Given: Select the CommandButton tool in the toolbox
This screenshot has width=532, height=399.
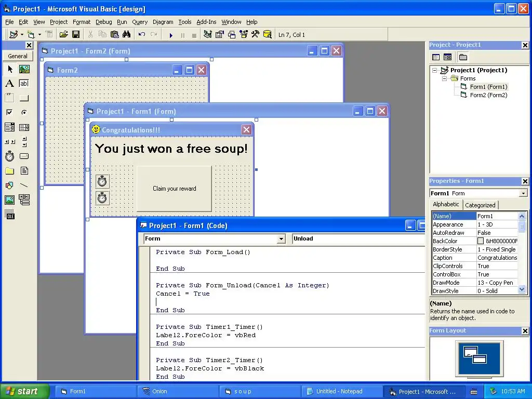Looking at the screenshot, I should tap(24, 98).
